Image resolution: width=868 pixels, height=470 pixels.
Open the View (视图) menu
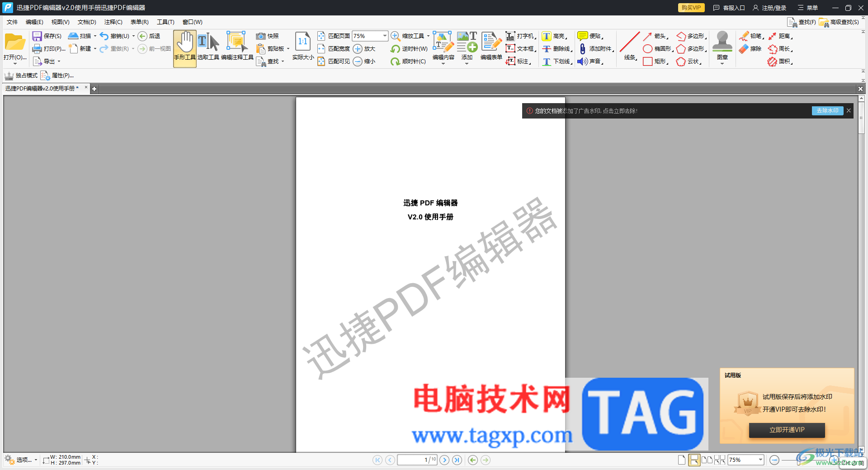click(60, 22)
